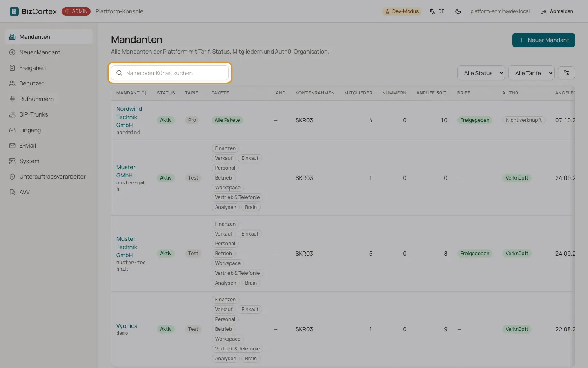Click the search magnifier icon
588x368 pixels.
[x=119, y=73]
